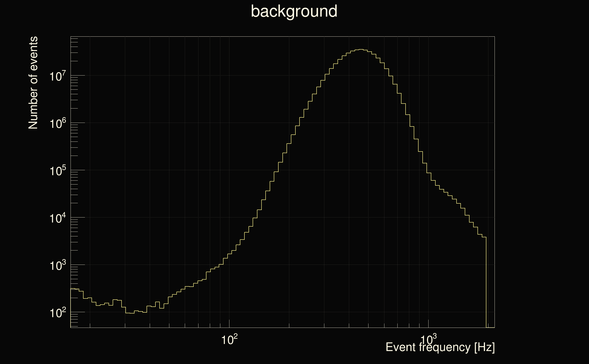Select the "Event frequency [Hz]" x-axis title
The height and width of the screenshot is (364, 589).
[x=440, y=347]
